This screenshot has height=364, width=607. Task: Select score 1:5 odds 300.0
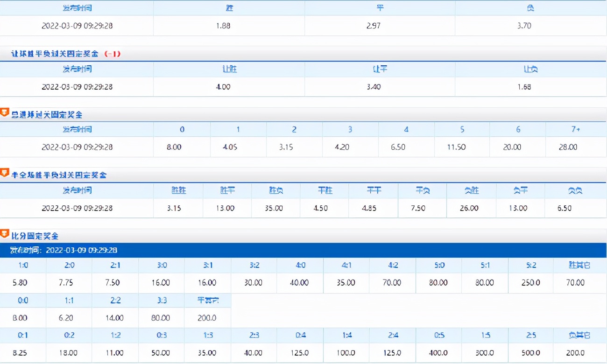484,353
